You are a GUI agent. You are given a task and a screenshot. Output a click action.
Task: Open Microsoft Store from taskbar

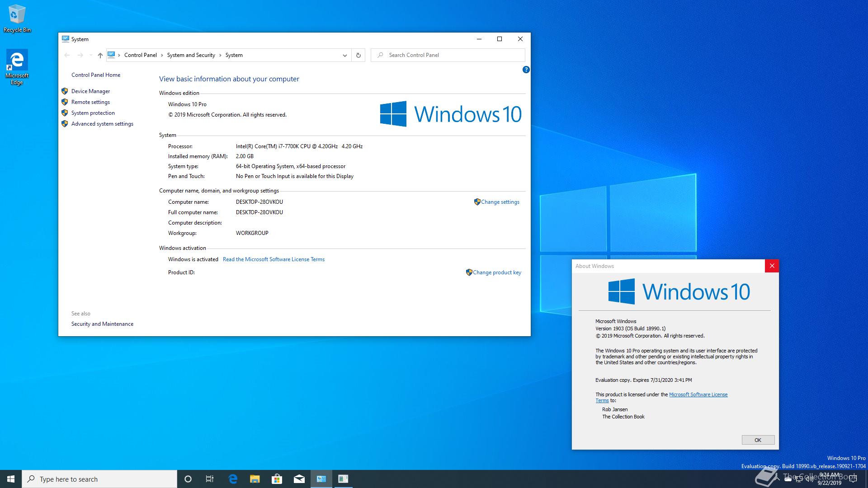277,479
